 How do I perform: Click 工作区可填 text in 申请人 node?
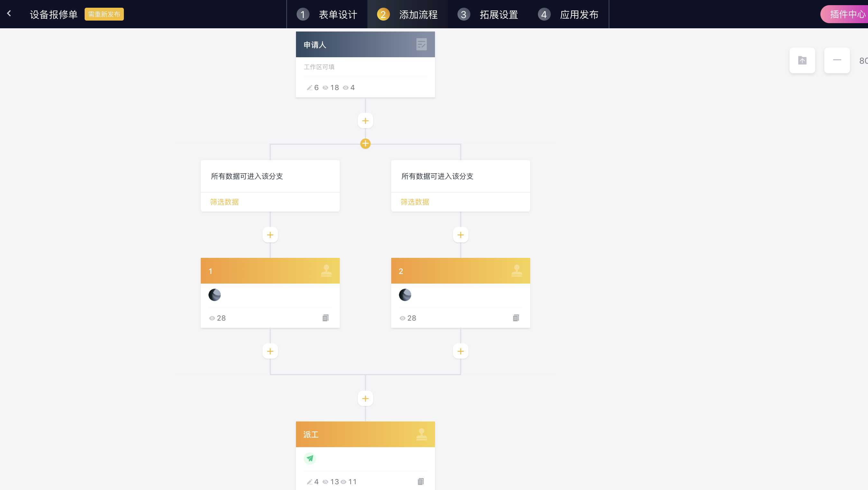point(319,67)
